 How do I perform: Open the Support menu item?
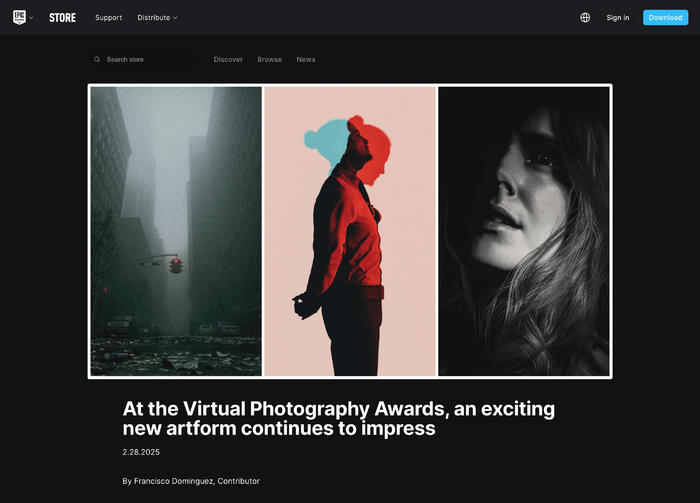[x=108, y=17]
